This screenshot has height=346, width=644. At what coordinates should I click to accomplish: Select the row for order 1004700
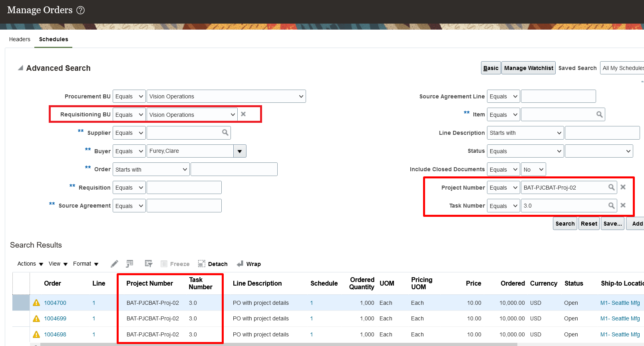[x=21, y=303]
